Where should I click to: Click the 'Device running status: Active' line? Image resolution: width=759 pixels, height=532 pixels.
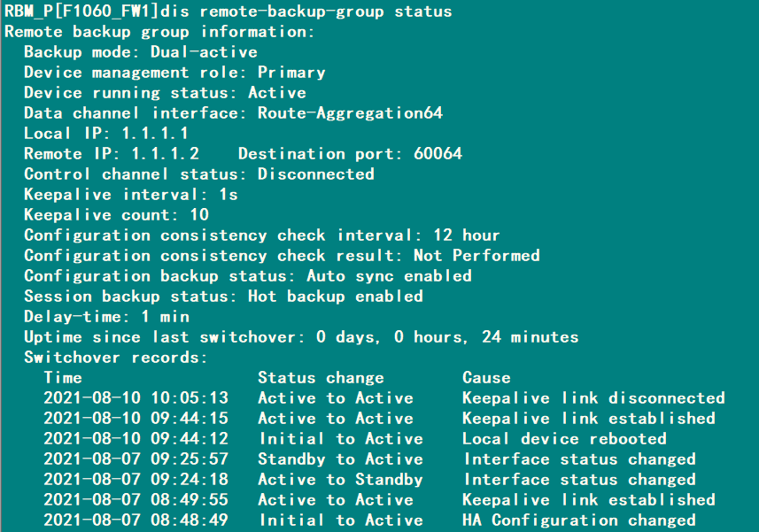pyautogui.click(x=165, y=93)
